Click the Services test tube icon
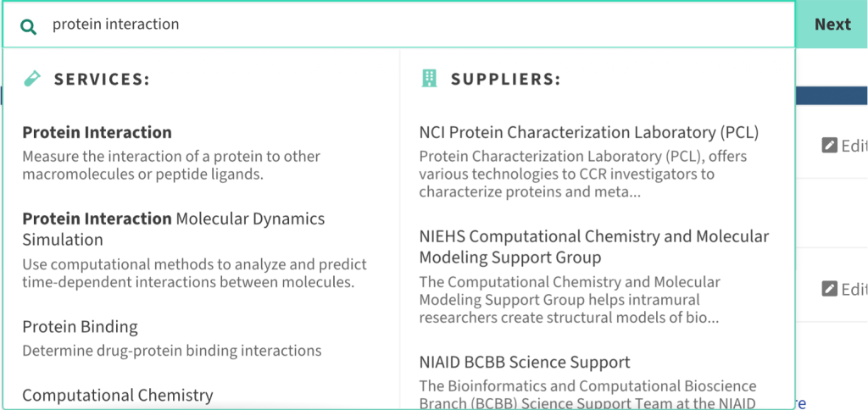 point(32,79)
